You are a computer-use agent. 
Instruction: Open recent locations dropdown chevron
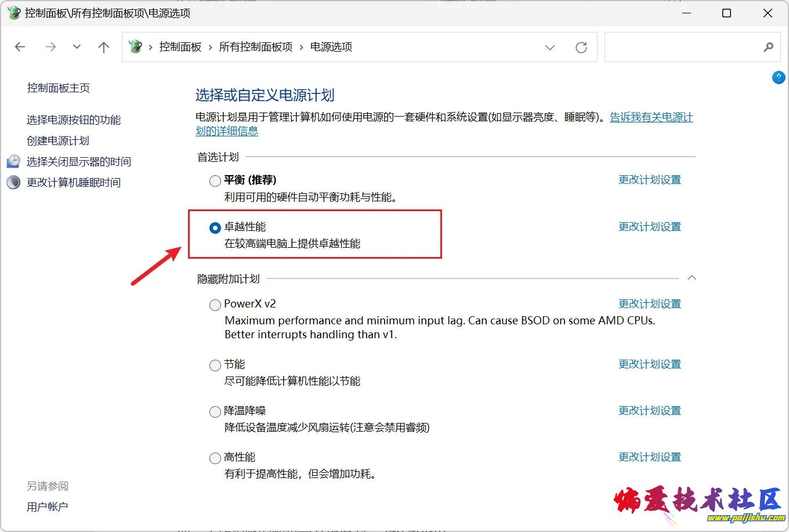click(x=77, y=47)
